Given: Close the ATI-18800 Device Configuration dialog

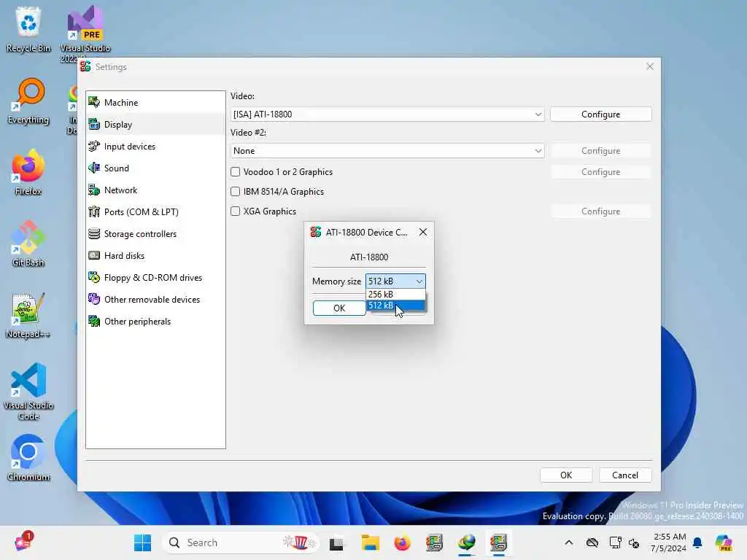Looking at the screenshot, I should coord(423,232).
